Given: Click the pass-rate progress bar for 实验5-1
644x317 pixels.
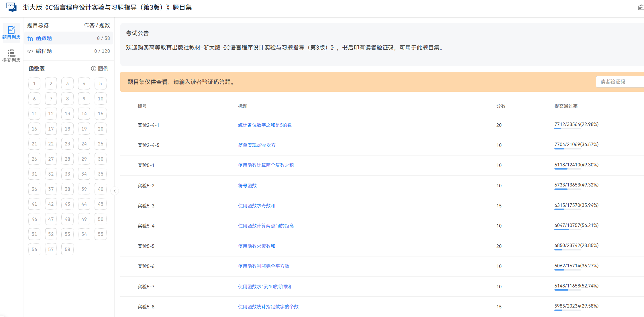Looking at the screenshot, I should (568, 169).
